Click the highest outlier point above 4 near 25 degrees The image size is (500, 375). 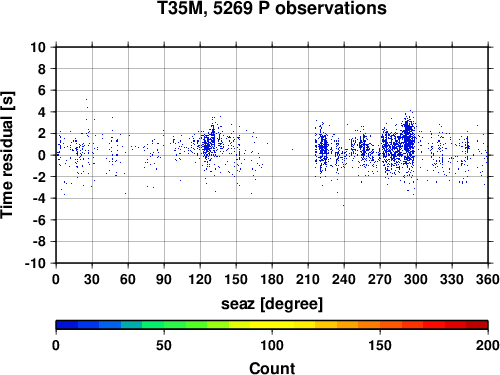pyautogui.click(x=86, y=99)
